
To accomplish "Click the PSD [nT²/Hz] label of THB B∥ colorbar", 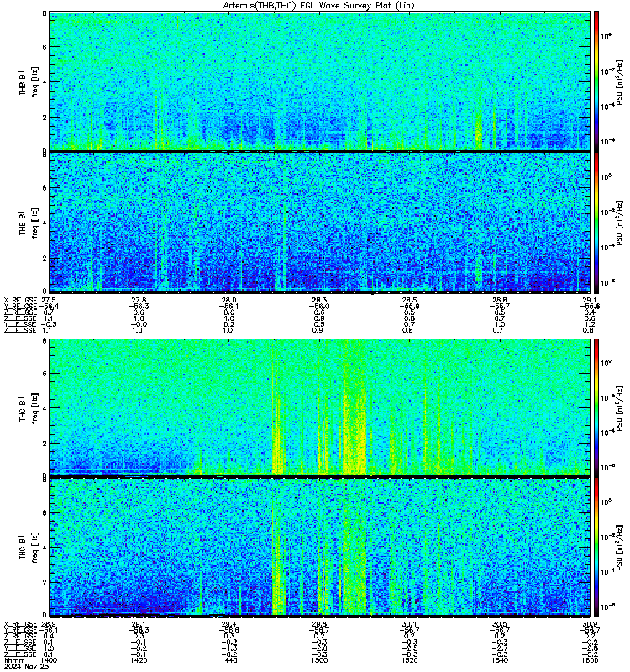I will 619,223.
